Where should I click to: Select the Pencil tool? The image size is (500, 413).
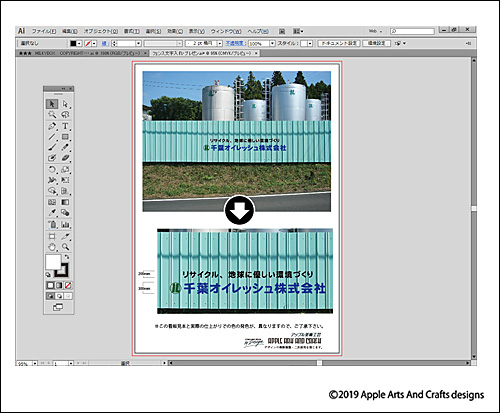click(65, 147)
